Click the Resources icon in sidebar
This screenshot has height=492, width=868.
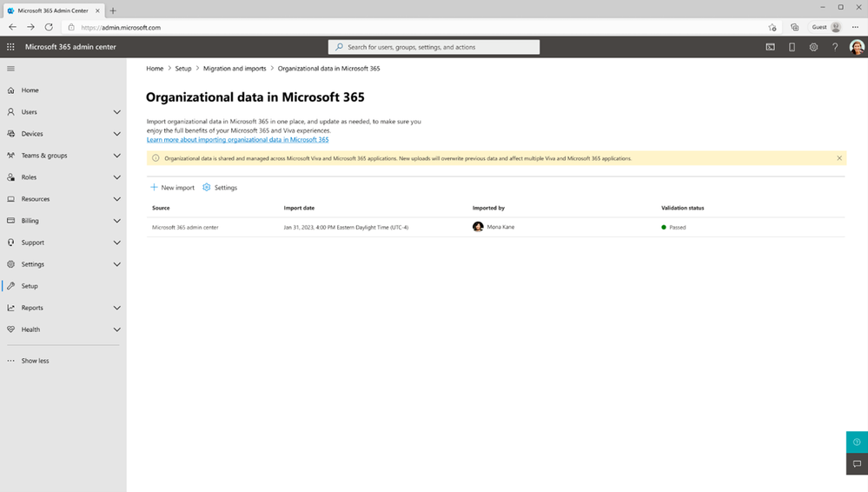coord(10,199)
